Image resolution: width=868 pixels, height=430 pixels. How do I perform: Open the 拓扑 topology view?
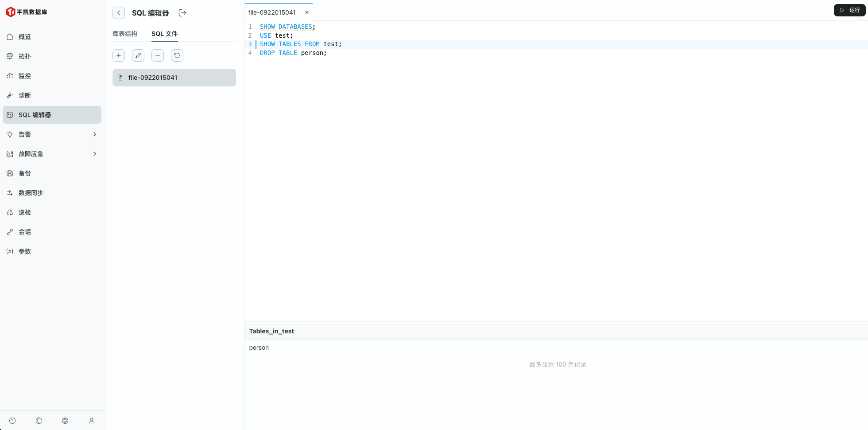24,56
